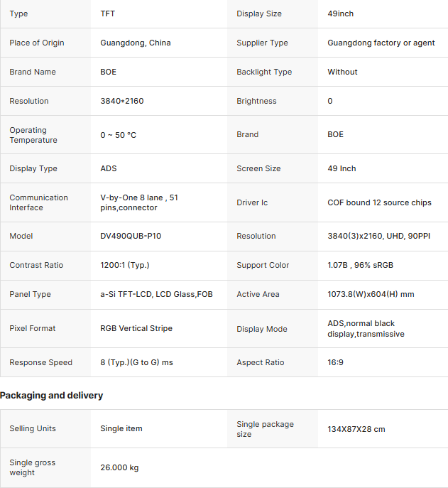Click the "Operating Temperature" label
Image resolution: width=448 pixels, height=488 pixels.
(x=33, y=135)
